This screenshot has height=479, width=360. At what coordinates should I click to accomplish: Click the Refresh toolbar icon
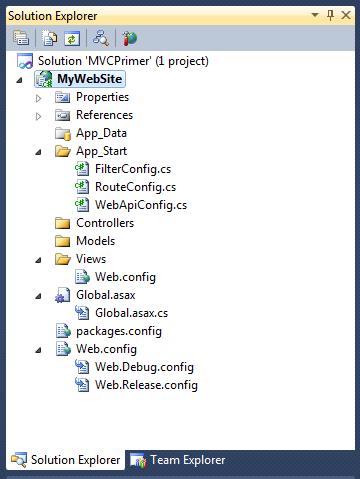pos(72,38)
